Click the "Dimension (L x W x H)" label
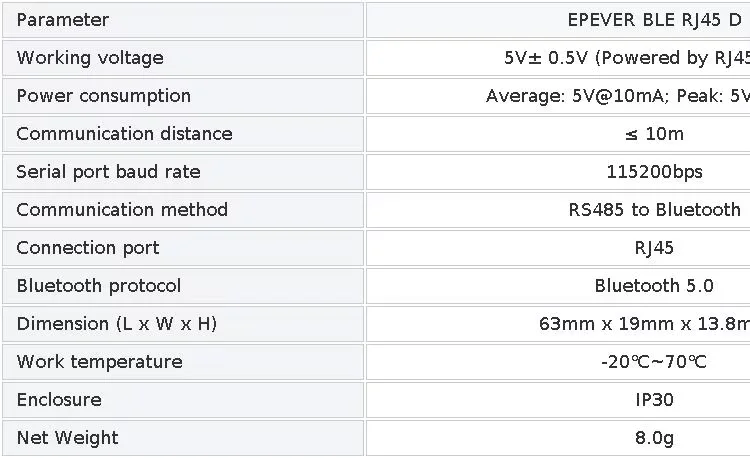 tap(116, 324)
